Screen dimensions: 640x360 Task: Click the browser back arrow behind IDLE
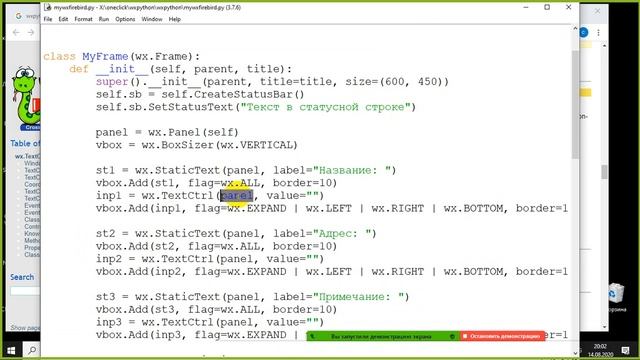point(16,32)
